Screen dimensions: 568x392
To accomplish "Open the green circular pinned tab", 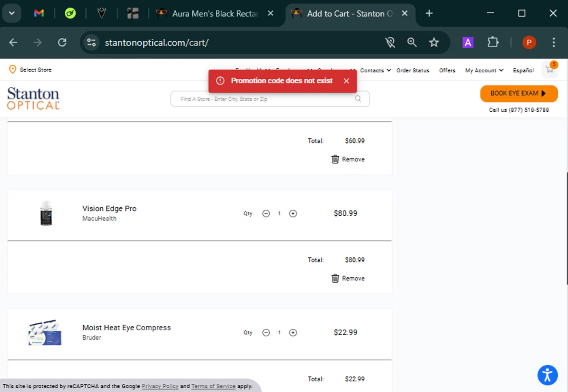I will (70, 13).
